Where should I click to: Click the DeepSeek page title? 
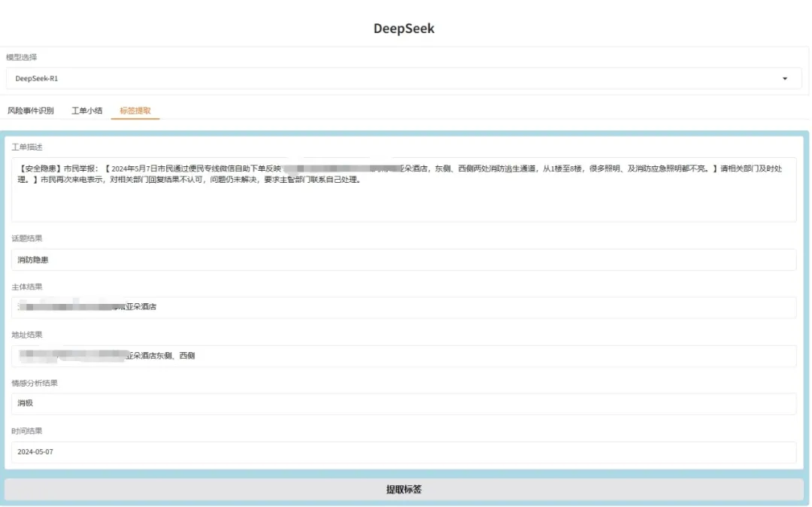pyautogui.click(x=404, y=29)
